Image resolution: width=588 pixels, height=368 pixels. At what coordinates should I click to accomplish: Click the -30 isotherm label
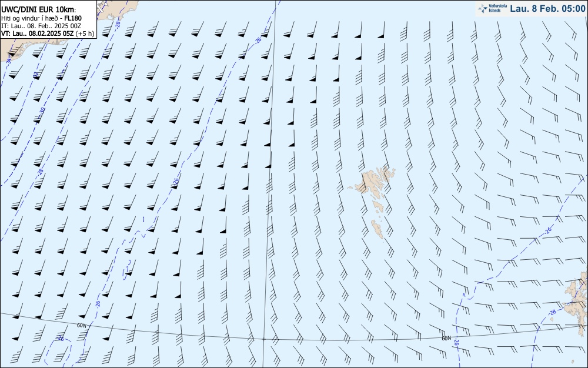[42, 112]
